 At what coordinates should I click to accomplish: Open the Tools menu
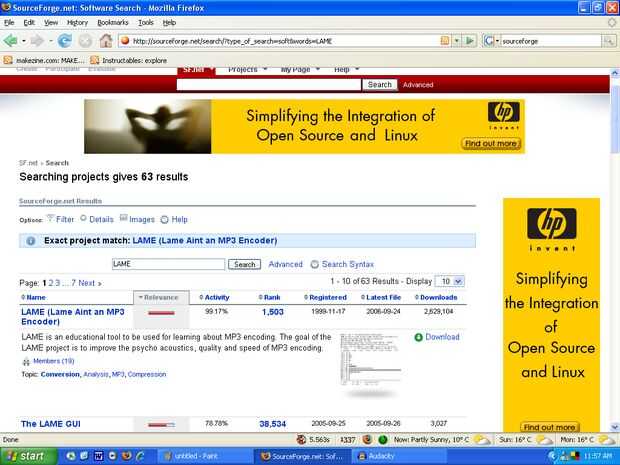tap(146, 23)
